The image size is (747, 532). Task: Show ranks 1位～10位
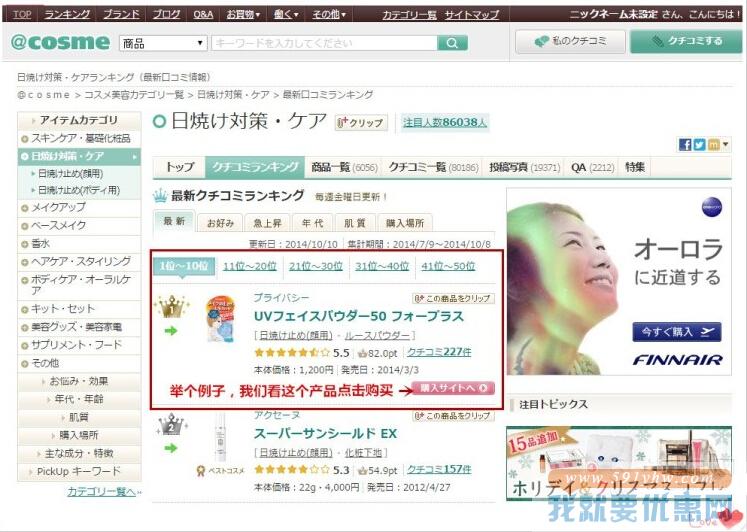click(x=184, y=266)
